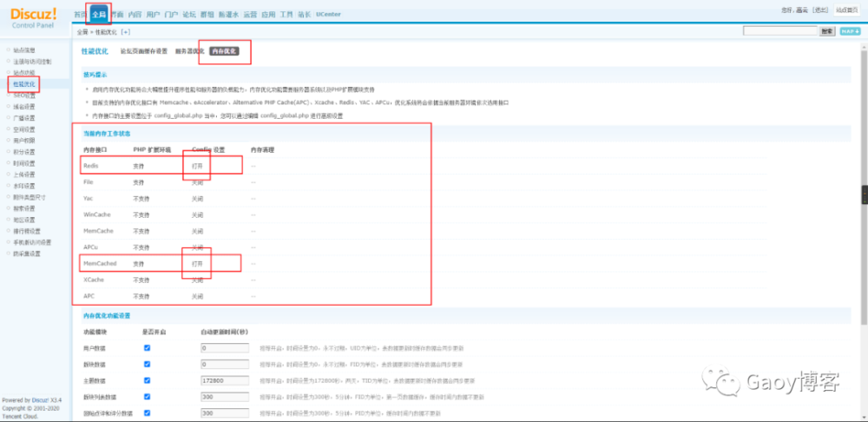Click the 回帖点评和评分数据 input showing 300
Image resolution: width=868 pixels, height=422 pixels.
[224, 413]
